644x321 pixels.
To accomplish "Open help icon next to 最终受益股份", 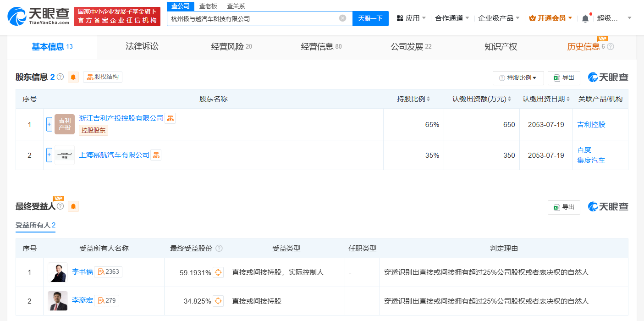I will click(x=219, y=249).
